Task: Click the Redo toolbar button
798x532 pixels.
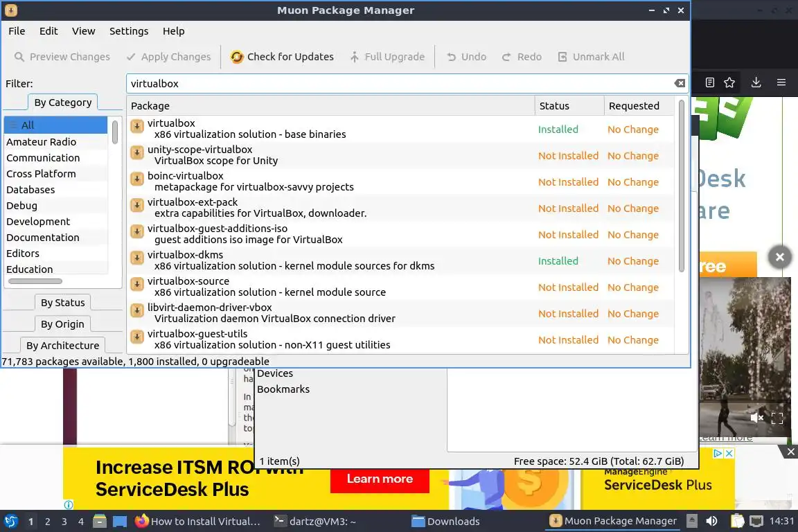Action: (x=522, y=57)
